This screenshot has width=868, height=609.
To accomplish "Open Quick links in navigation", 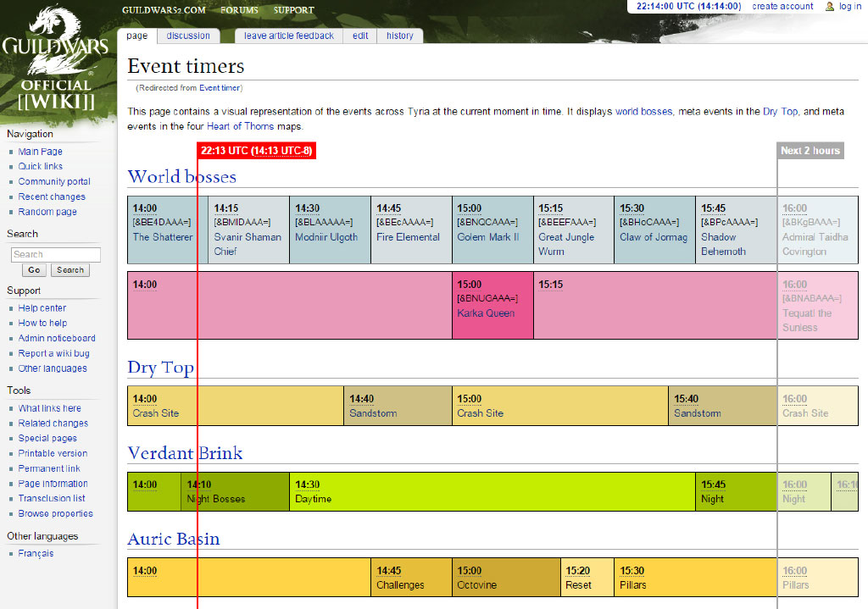I will [41, 167].
